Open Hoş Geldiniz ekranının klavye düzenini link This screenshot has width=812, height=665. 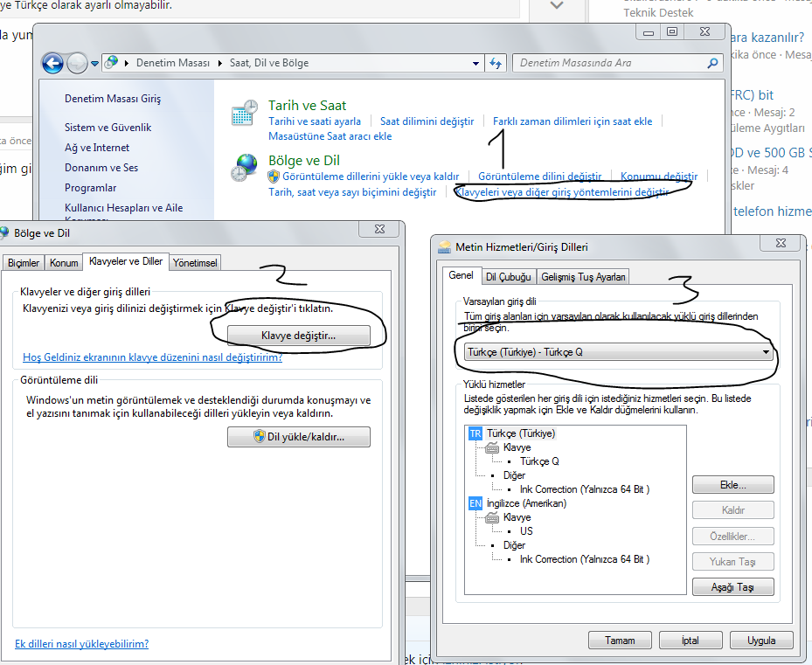click(x=152, y=357)
